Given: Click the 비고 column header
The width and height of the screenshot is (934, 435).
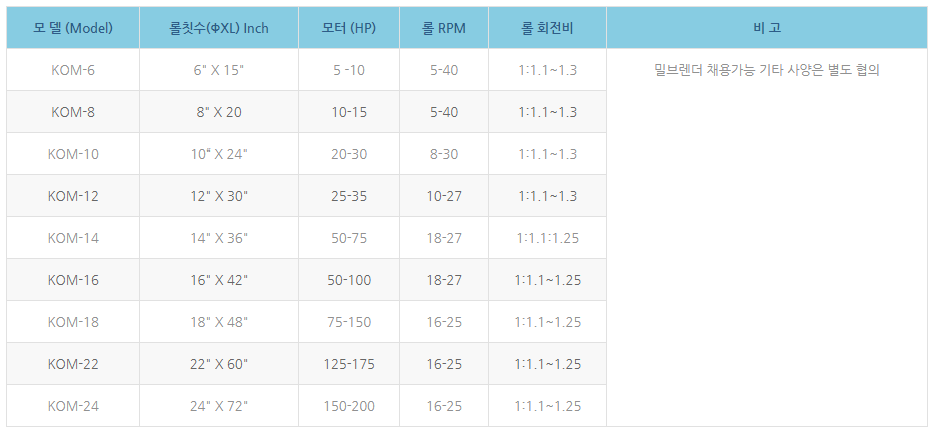Looking at the screenshot, I should 766,28.
